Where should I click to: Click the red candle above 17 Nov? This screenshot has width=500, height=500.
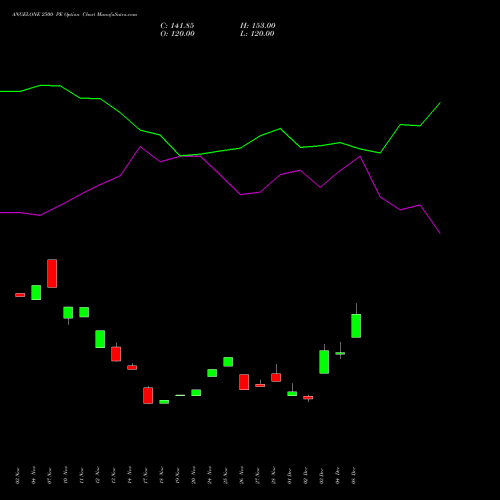click(148, 395)
